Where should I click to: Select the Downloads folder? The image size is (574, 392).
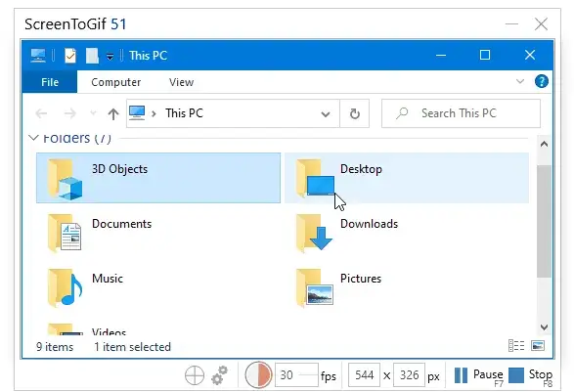point(407,233)
